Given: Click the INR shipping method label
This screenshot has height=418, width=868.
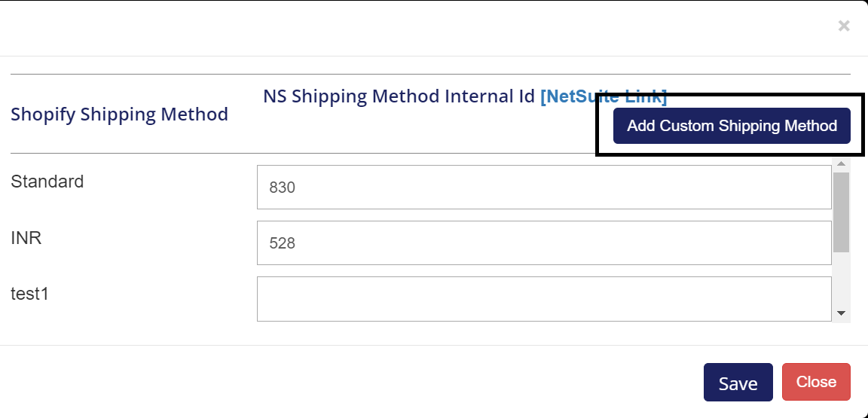Looking at the screenshot, I should coord(26,238).
